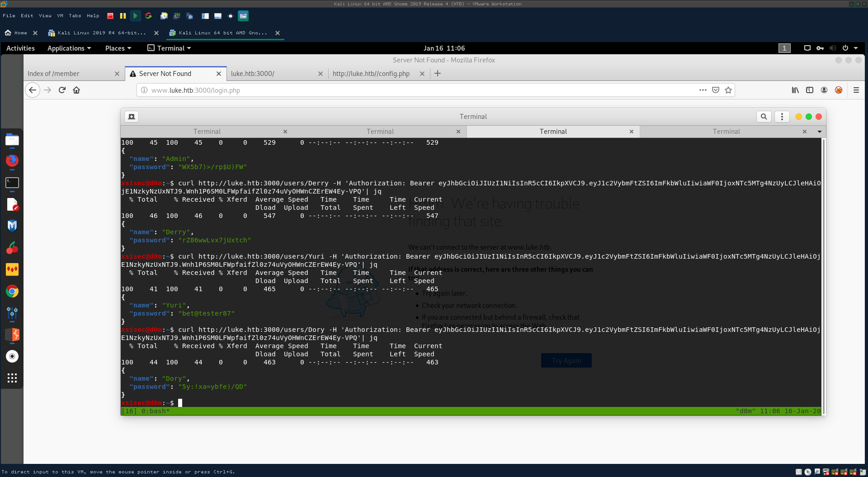Click the clock Jan 16 11:06
The height and width of the screenshot is (477, 868).
click(444, 48)
